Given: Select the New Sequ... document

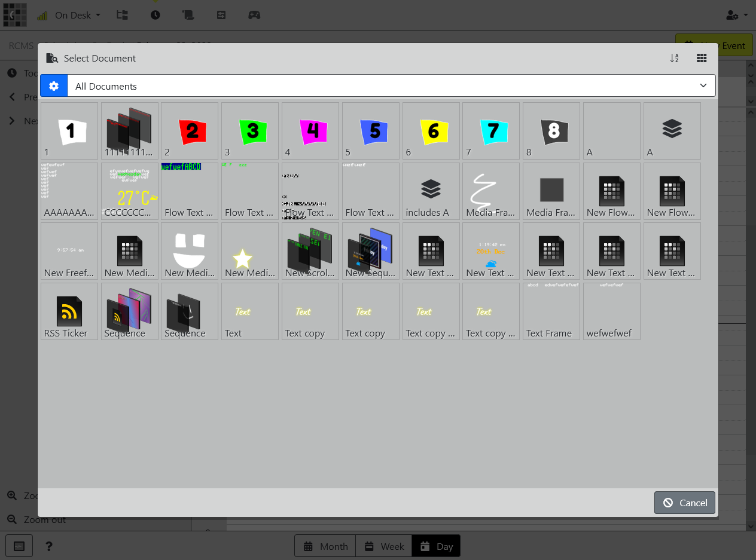Looking at the screenshot, I should click(x=371, y=252).
